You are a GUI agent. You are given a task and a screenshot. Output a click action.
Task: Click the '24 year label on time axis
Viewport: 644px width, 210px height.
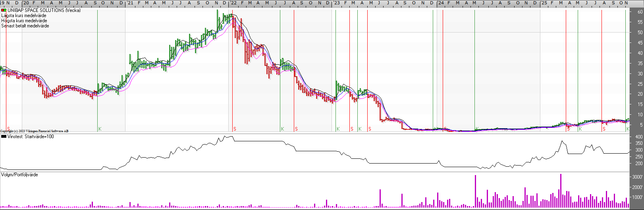[440, 3]
